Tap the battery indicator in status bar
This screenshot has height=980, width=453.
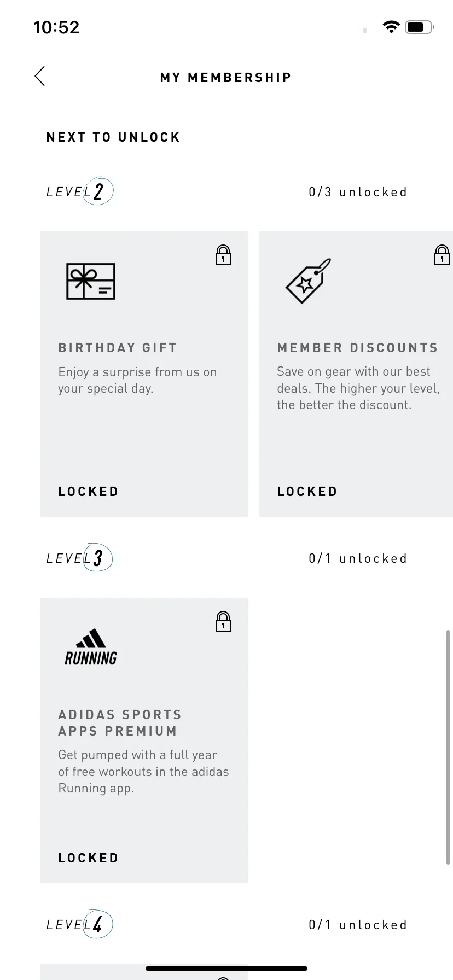[x=420, y=27]
